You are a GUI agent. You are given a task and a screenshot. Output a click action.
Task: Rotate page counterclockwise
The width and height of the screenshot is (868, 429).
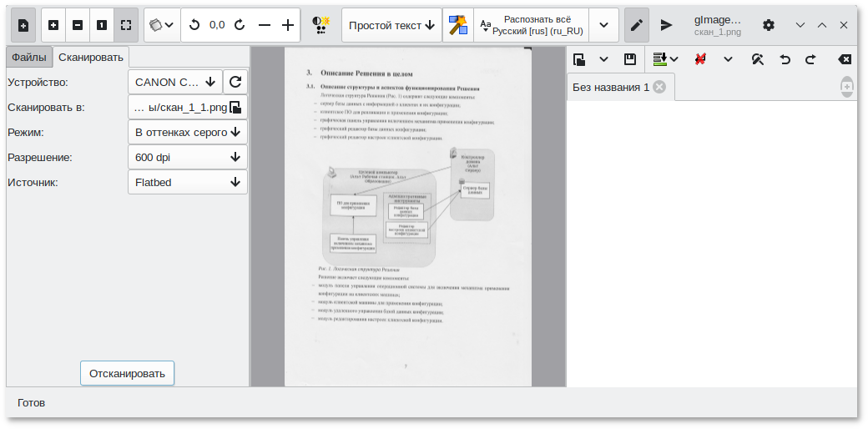194,25
